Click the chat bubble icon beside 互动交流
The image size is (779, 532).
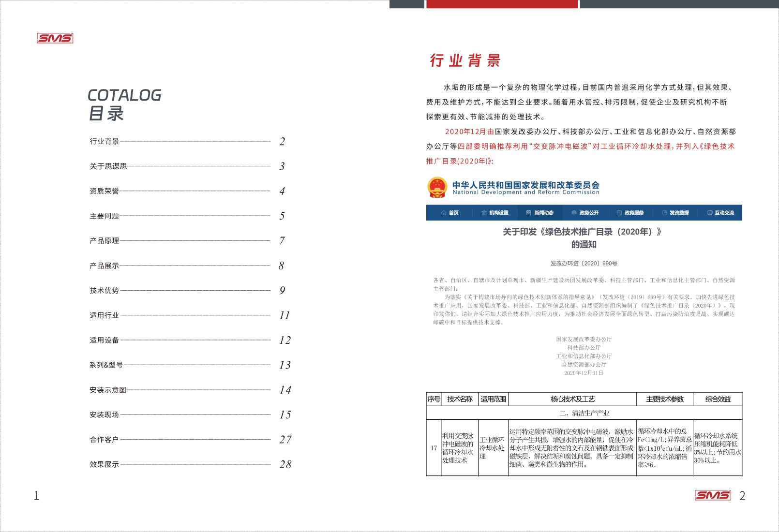pos(709,213)
